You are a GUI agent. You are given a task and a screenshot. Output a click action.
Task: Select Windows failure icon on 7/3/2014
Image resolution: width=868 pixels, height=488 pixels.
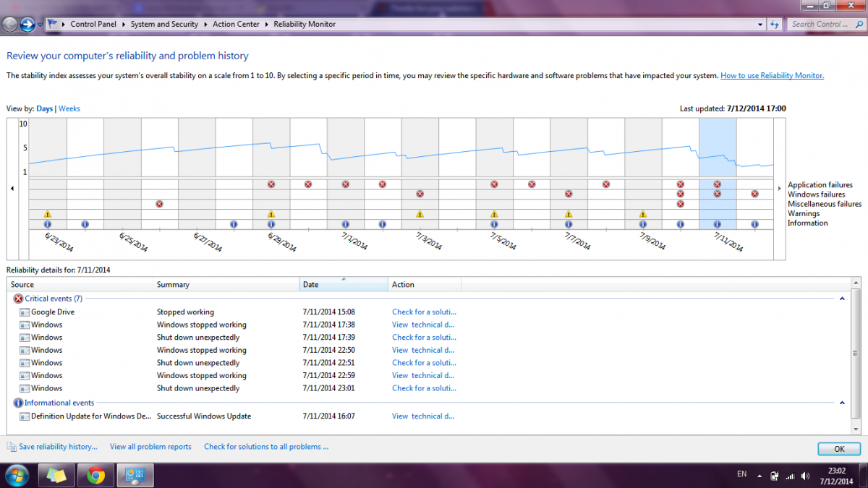coord(420,194)
